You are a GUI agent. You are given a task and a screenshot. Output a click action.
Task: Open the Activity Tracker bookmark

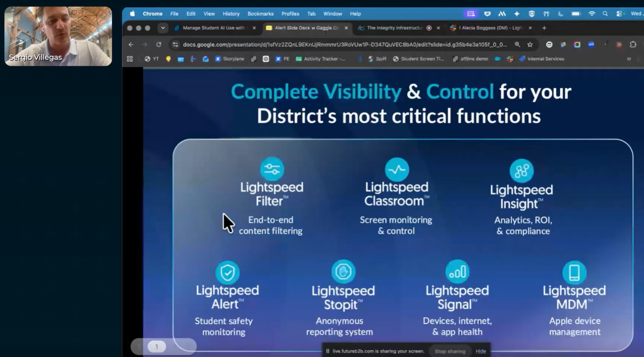[x=321, y=59]
